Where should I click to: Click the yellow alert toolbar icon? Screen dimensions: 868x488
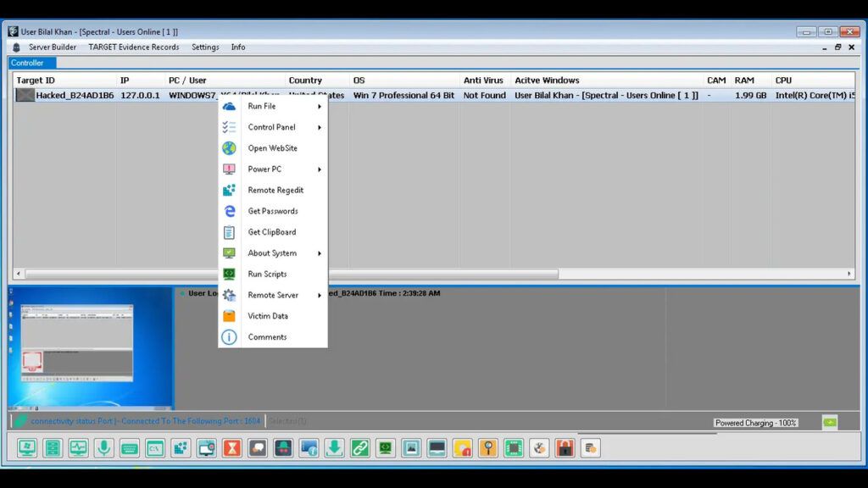[462, 447]
